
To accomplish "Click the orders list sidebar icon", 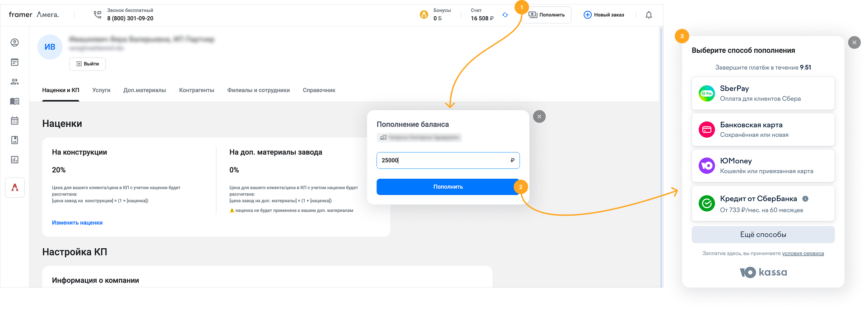I will point(14,62).
